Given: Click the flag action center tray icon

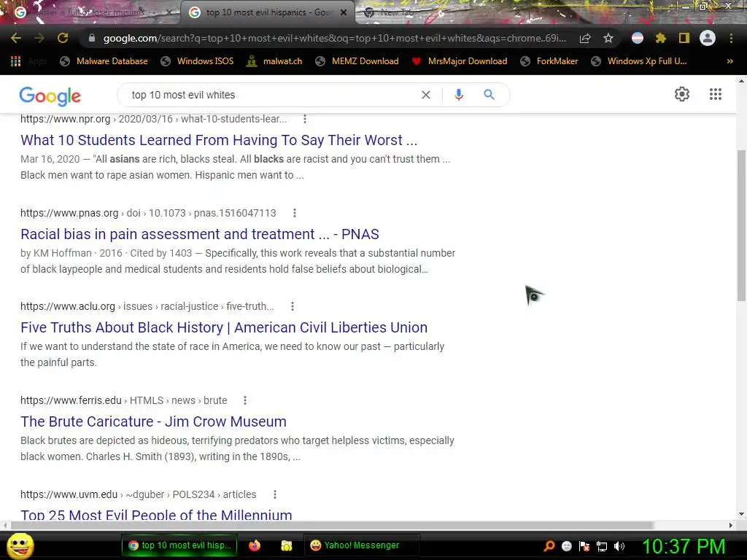Looking at the screenshot, I should (584, 546).
